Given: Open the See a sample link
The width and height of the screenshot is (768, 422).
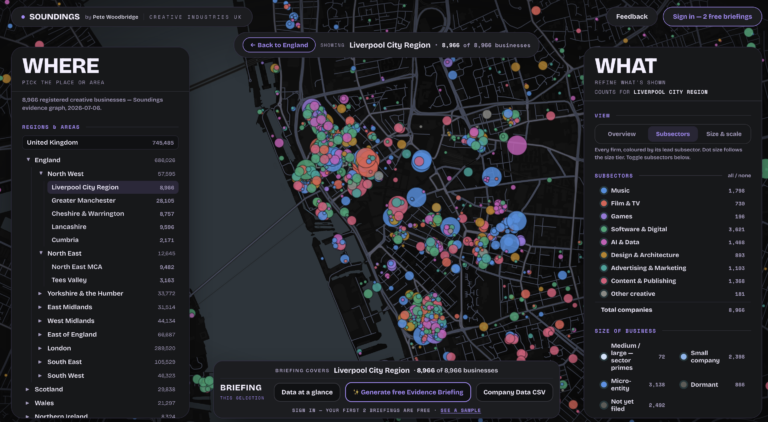Looking at the screenshot, I should (460, 410).
